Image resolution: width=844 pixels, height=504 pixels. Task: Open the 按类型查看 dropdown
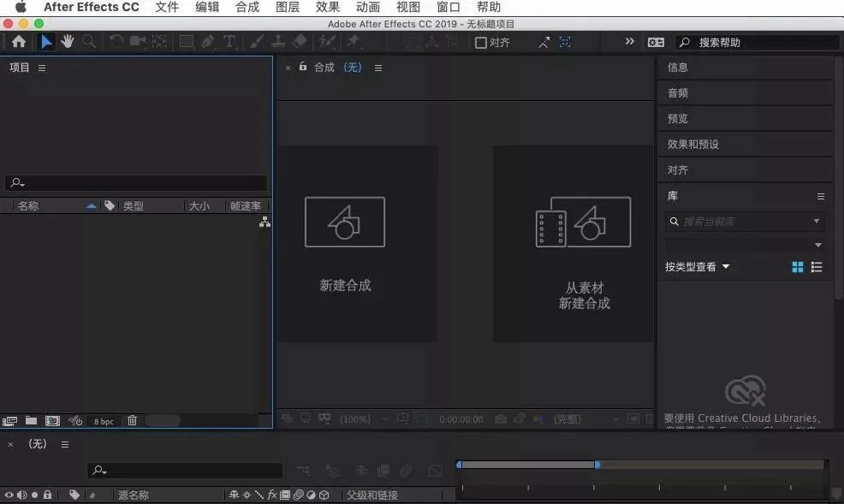(697, 267)
